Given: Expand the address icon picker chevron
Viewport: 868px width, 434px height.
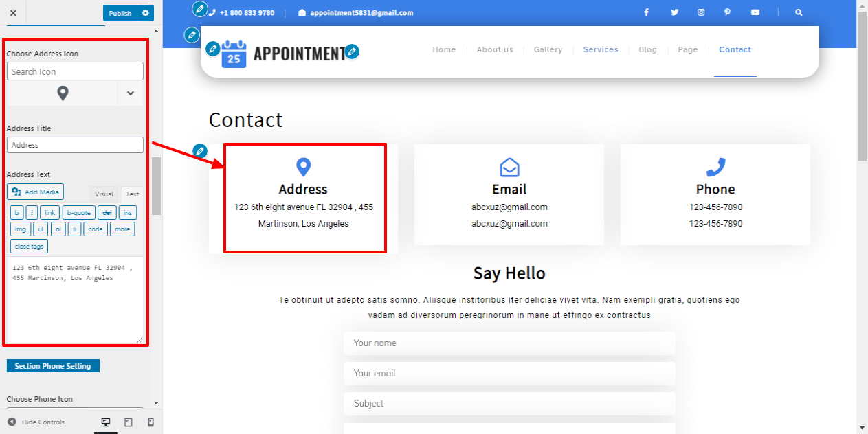Looking at the screenshot, I should tap(130, 93).
